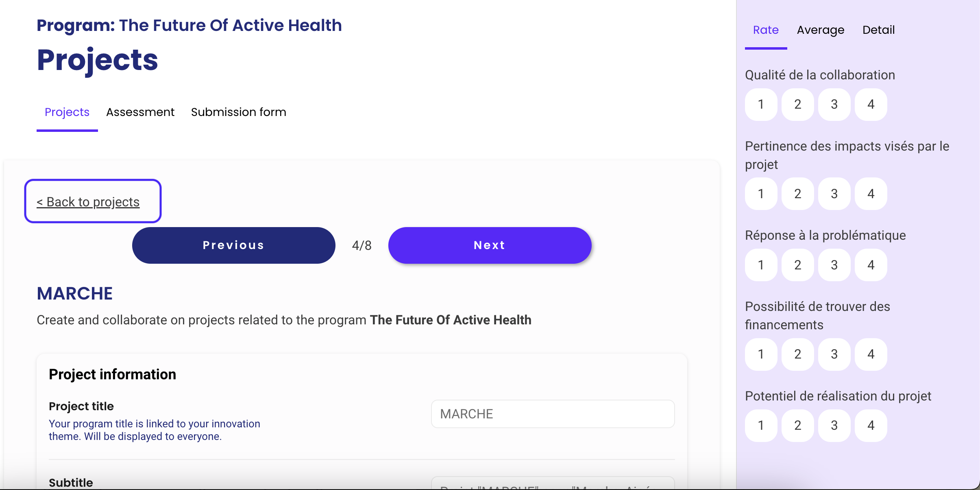Switch to the Average tab

[x=821, y=30]
